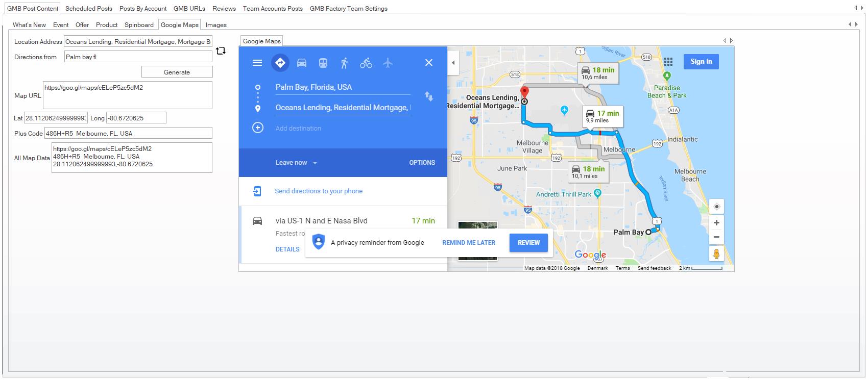This screenshot has width=868, height=380.
Task: Reverse starting point and destination arrows
Action: [429, 96]
